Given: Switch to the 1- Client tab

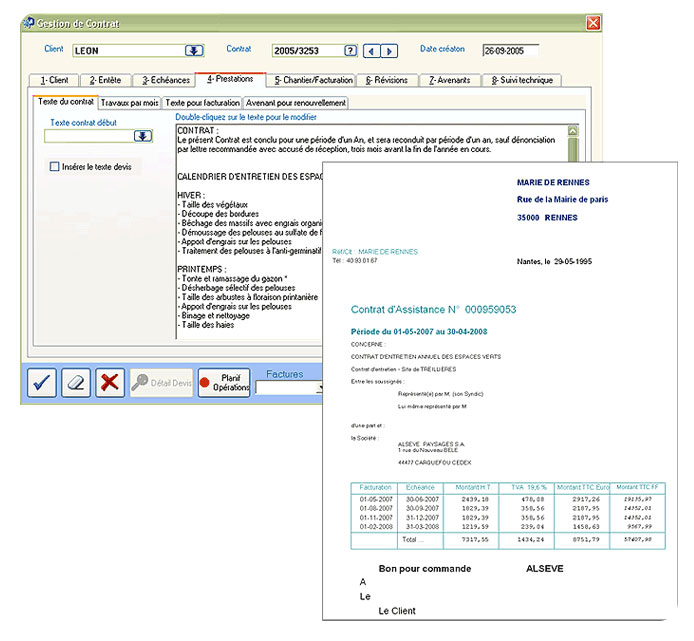Looking at the screenshot, I should point(54,80).
